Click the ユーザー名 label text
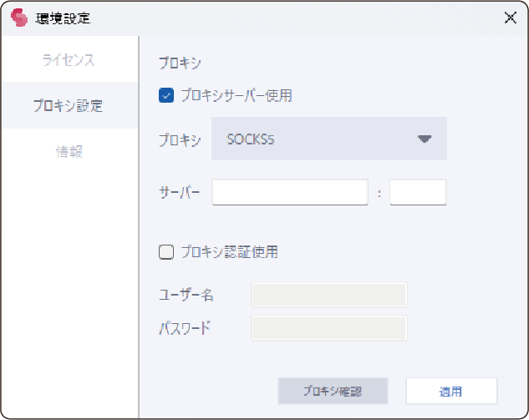Viewport: 529px width, 420px height. pos(186,295)
